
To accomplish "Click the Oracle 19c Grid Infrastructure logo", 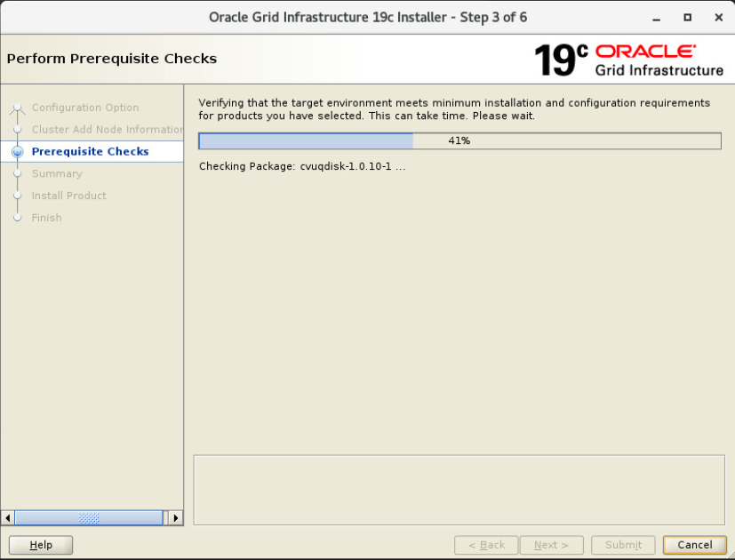I will click(628, 60).
